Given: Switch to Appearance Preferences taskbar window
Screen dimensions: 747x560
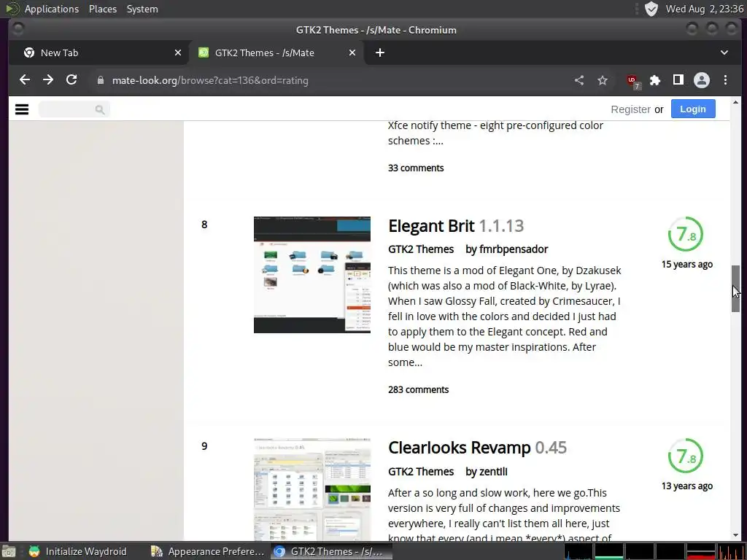Looking at the screenshot, I should tap(208, 551).
